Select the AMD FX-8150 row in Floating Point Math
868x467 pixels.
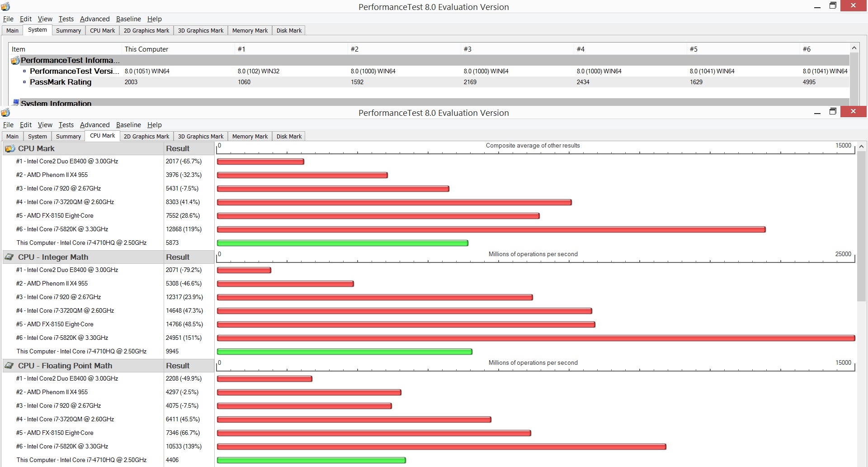tap(108, 433)
